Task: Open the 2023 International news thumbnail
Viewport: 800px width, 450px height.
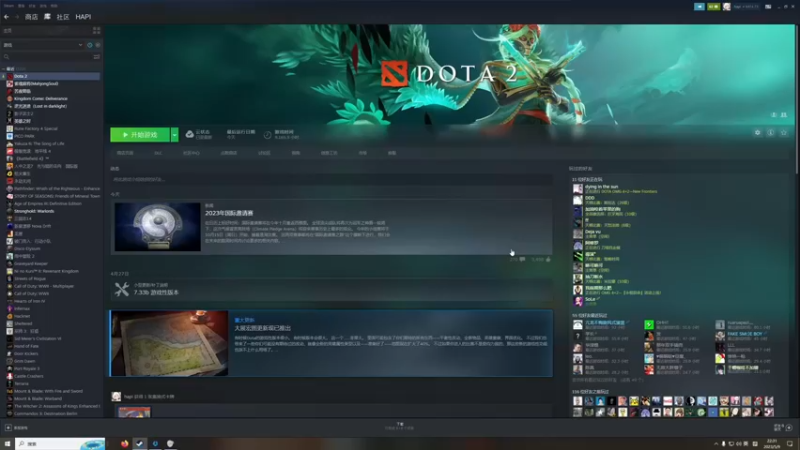Action: [158, 227]
